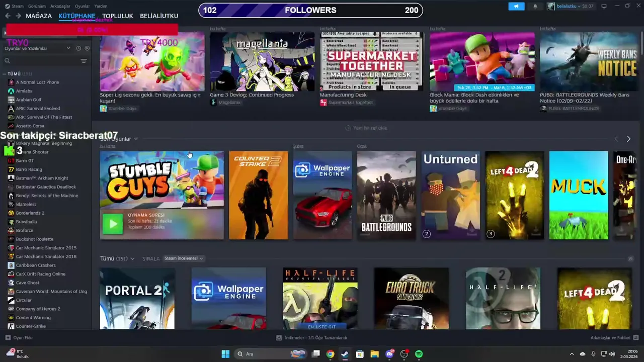Open the Görünüm menu
This screenshot has width=644, height=362.
coord(37,6)
